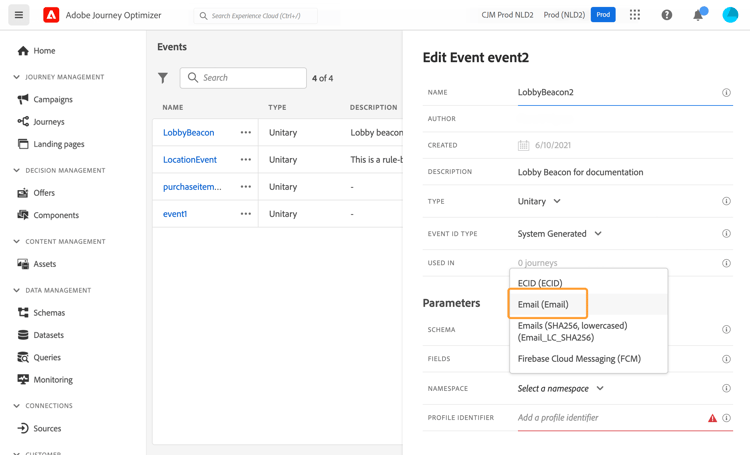Choose Firebase Cloud Messaging (FCM) option
Viewport: 750px width, 455px height.
(x=579, y=358)
